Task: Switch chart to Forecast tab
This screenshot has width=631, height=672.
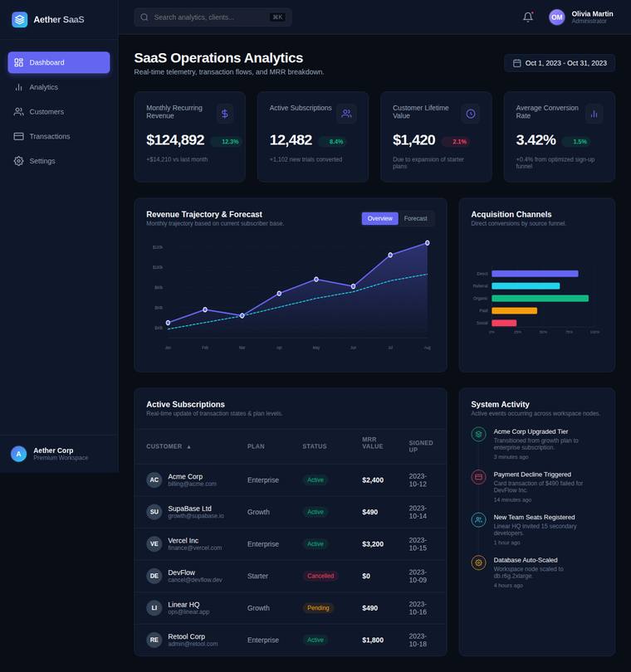Action: [x=416, y=218]
